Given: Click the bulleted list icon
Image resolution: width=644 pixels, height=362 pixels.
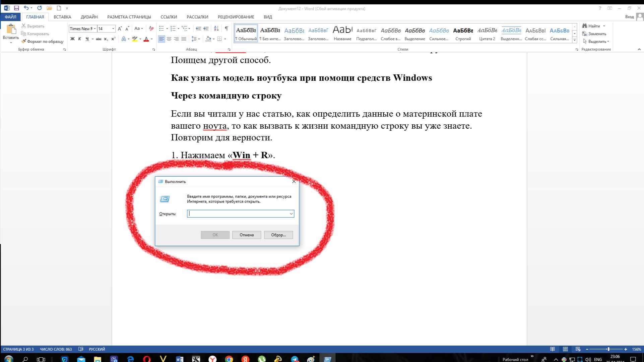Looking at the screenshot, I should 162,28.
